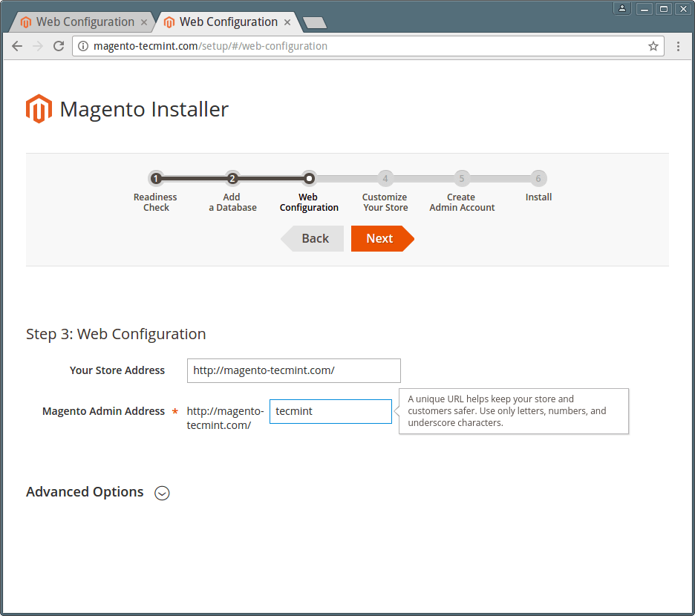The width and height of the screenshot is (695, 616).
Task: Click the Step 3: Web Configuration heading
Action: (116, 334)
